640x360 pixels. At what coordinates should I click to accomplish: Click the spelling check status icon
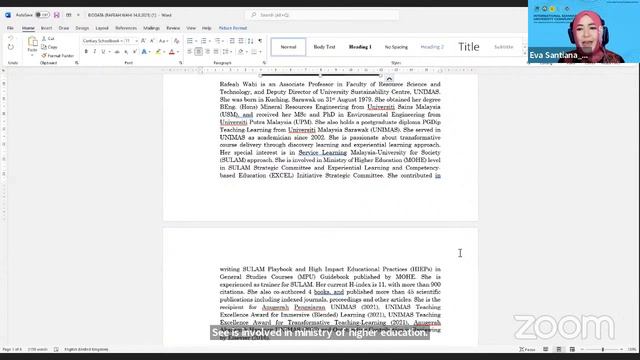click(x=56, y=349)
